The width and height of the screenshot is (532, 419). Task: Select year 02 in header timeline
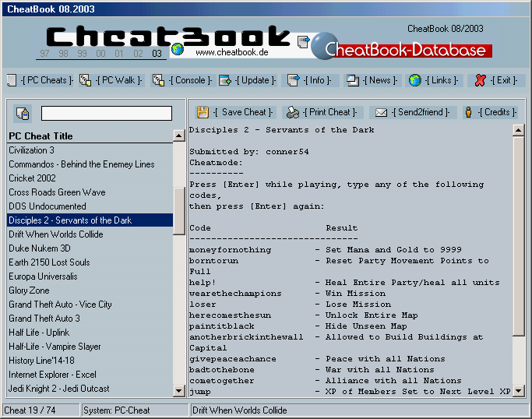pyautogui.click(x=138, y=54)
